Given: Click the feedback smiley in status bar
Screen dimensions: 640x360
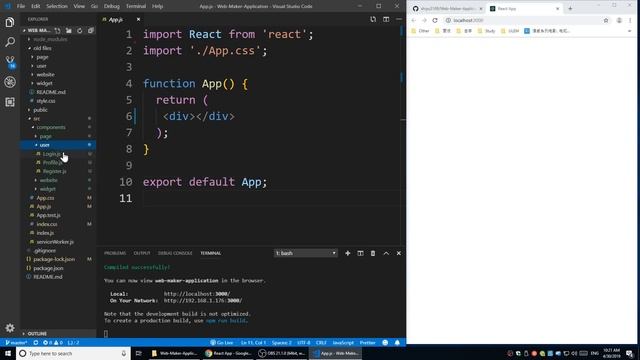Looking at the screenshot, I should click(385, 342).
